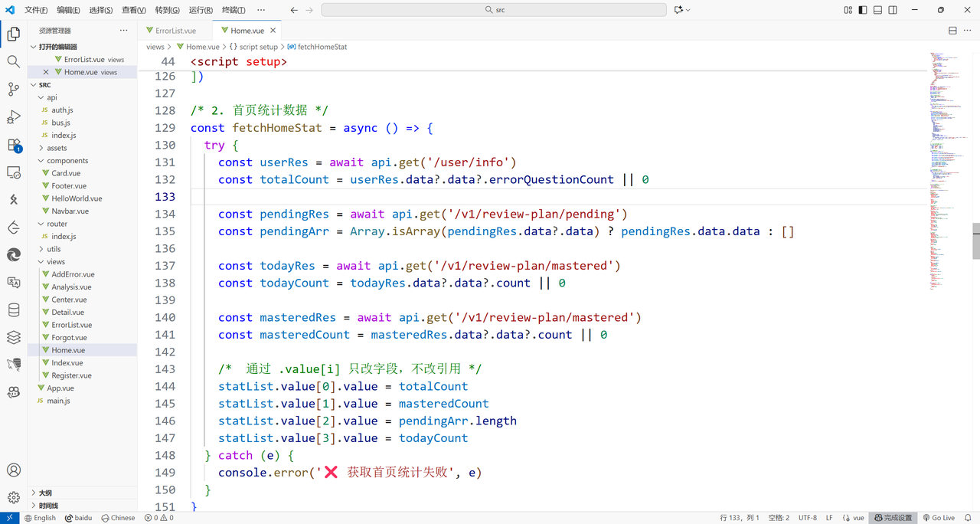This screenshot has height=524, width=980.
Task: Open the Search view in activity bar
Action: (x=13, y=61)
